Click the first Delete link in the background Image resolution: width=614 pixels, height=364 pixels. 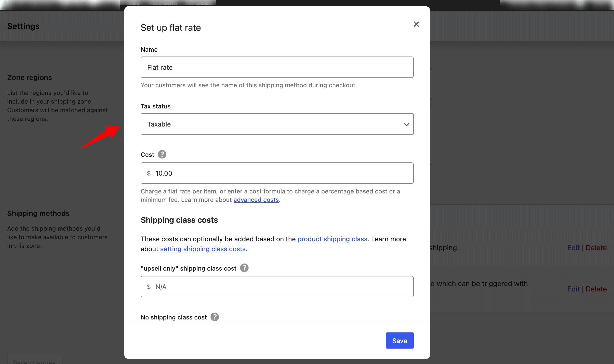[596, 248]
